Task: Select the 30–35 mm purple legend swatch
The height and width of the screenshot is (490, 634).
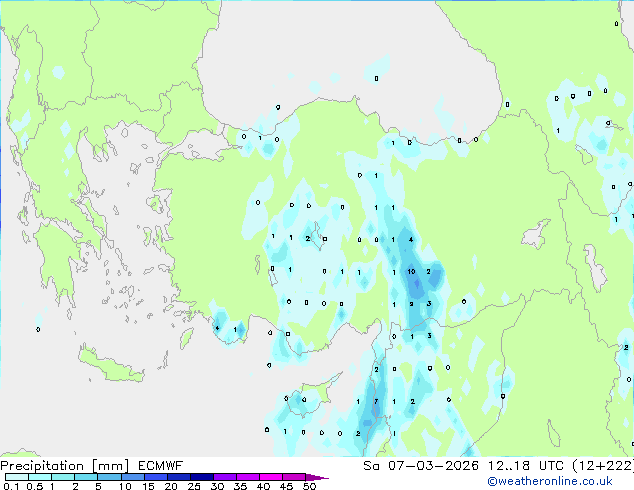Action: [x=224, y=477]
